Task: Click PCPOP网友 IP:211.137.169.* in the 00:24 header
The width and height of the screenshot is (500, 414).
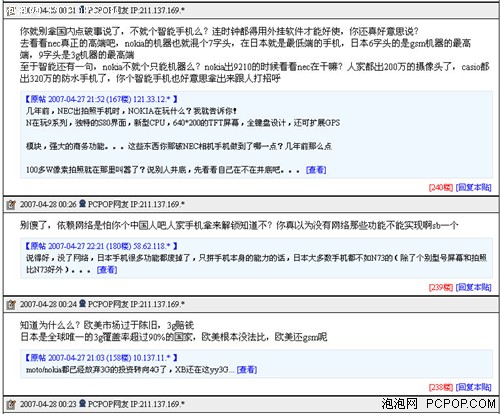Action: 136,304
